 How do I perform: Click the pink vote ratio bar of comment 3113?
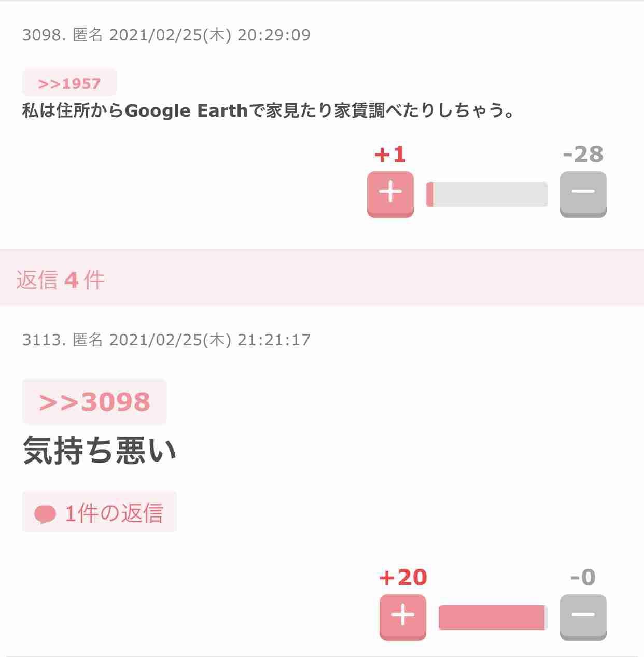[493, 617]
